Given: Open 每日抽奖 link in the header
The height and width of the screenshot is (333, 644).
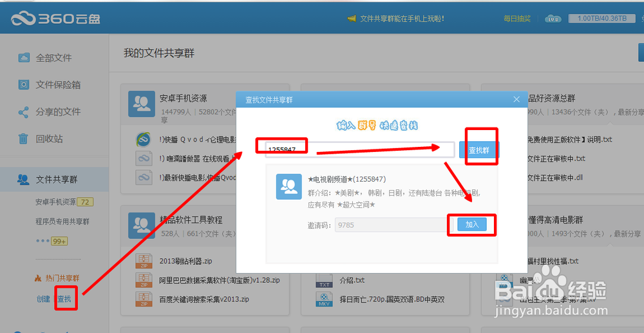Looking at the screenshot, I should (516, 19).
